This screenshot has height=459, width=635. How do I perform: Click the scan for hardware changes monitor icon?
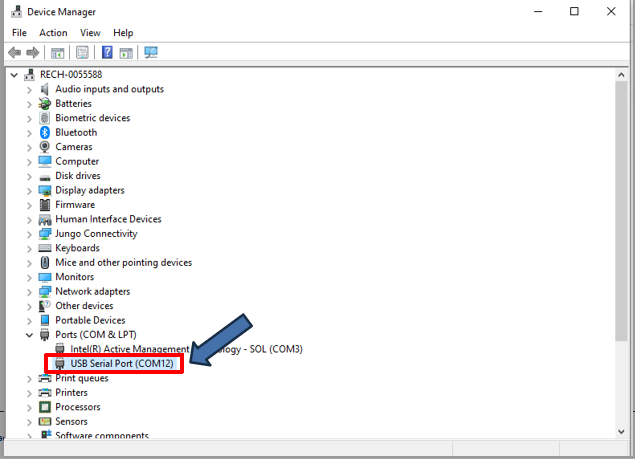pyautogui.click(x=151, y=52)
